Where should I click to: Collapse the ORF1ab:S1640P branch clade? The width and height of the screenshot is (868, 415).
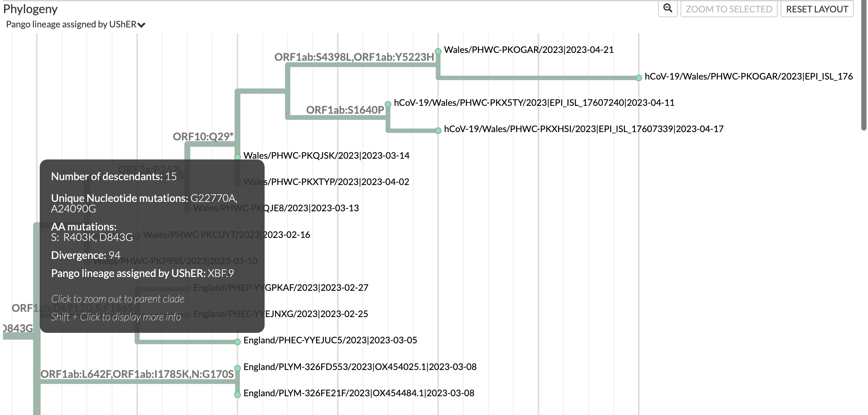pyautogui.click(x=345, y=110)
